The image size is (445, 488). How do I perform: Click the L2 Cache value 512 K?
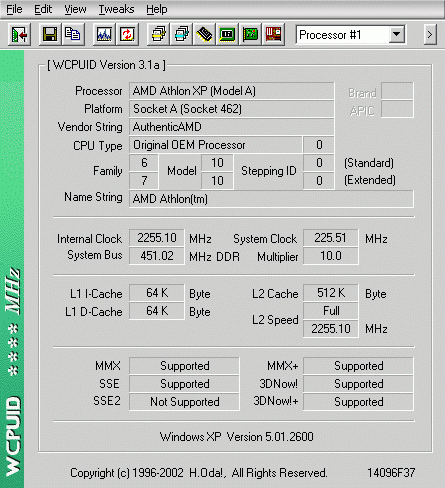331,293
